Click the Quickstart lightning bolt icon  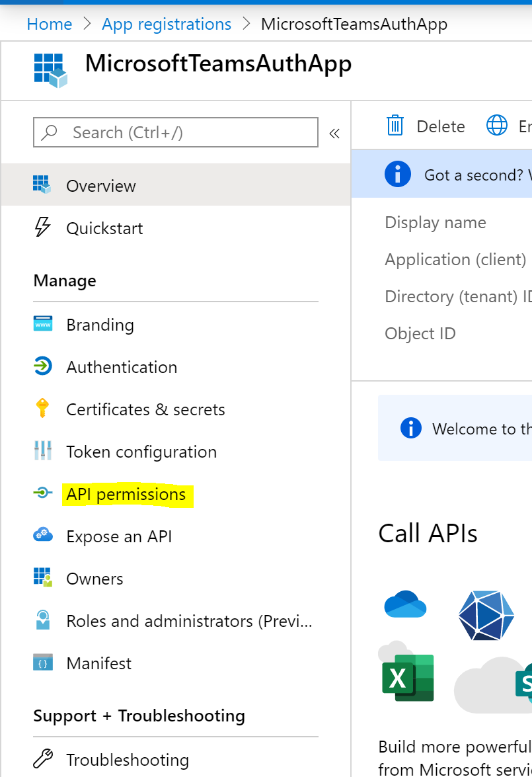point(42,227)
